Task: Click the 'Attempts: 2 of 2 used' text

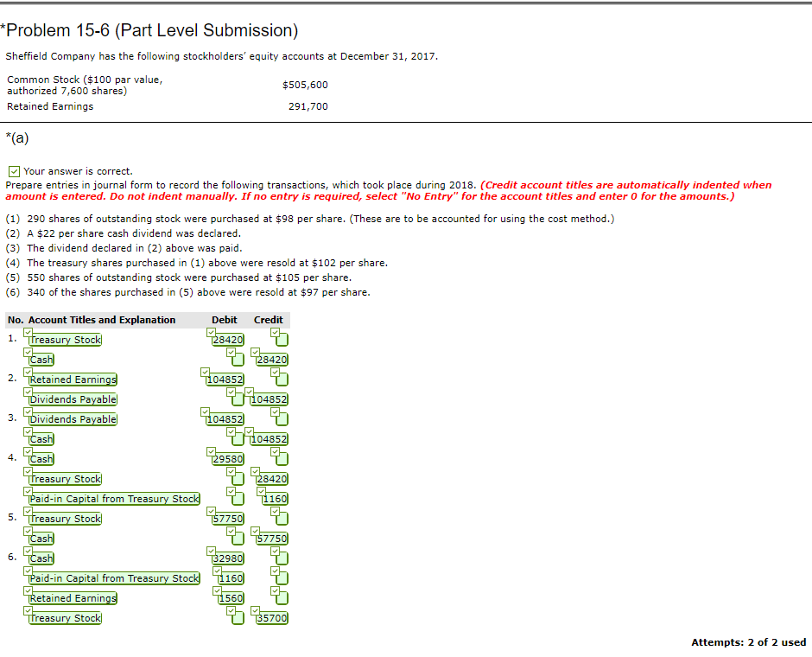Action: (749, 641)
